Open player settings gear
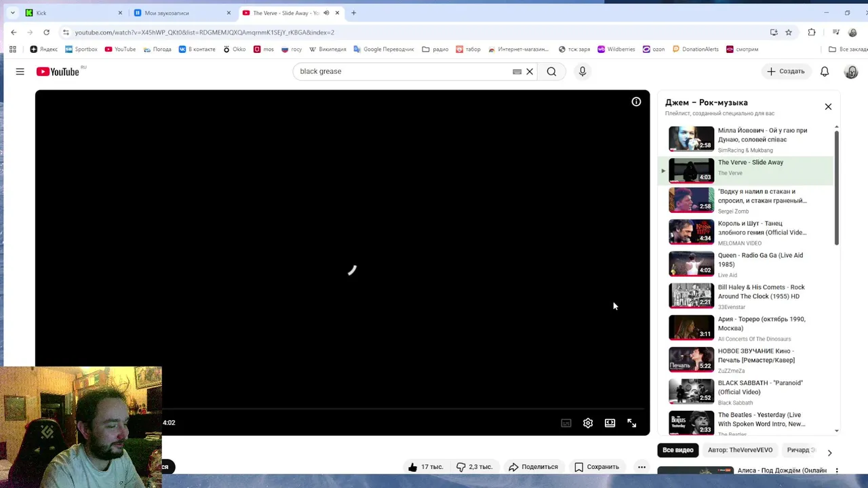The height and width of the screenshot is (488, 868). tap(588, 423)
